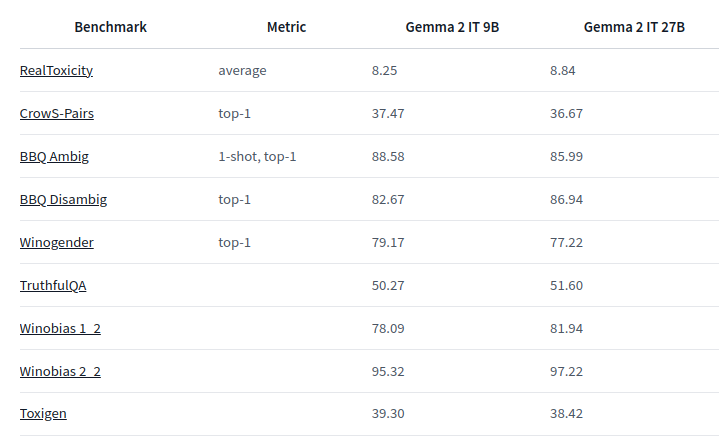Click the CrowS-Pairs 27B score 36.67
Image resolution: width=728 pixels, height=445 pixels.
point(566,113)
